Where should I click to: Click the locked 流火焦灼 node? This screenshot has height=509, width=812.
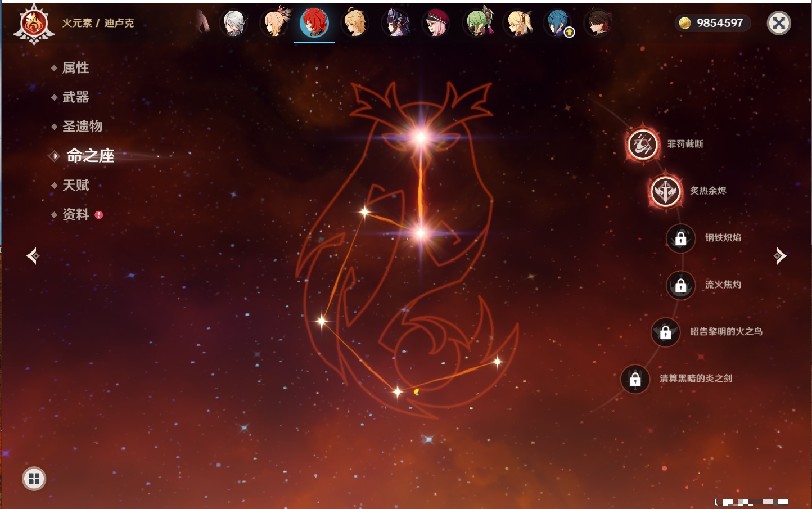[681, 285]
